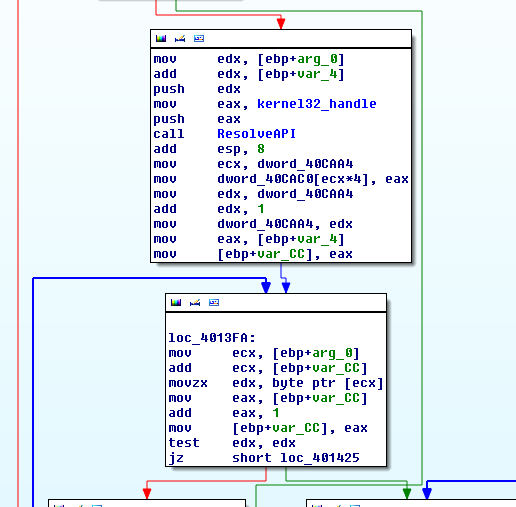The height and width of the screenshot is (507, 516).
Task: Click the line add ecx, [ebp+var_CC]
Action: [268, 368]
